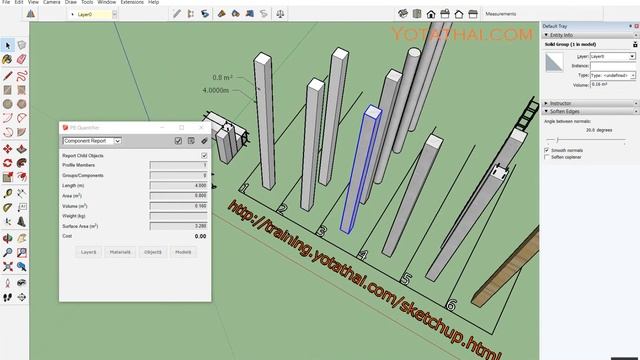The image size is (640, 360).
Task: Switch to Iso view
Action: [x=403, y=14]
